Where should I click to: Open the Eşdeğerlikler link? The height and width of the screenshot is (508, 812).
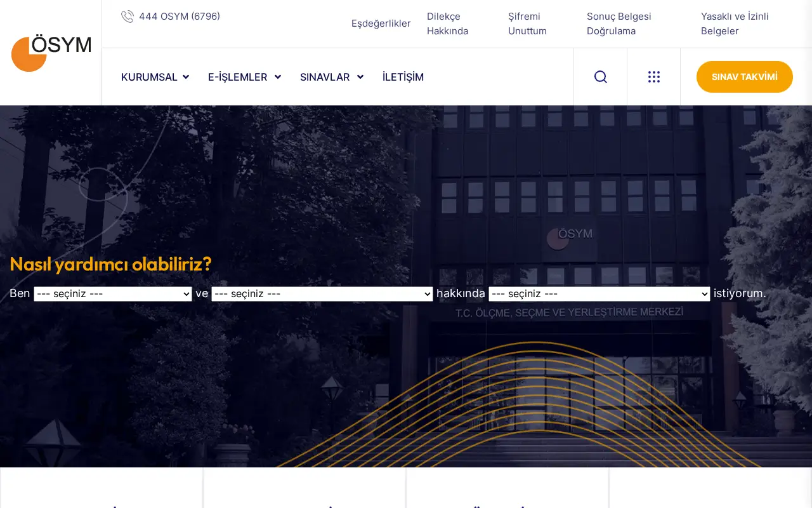coord(381,23)
